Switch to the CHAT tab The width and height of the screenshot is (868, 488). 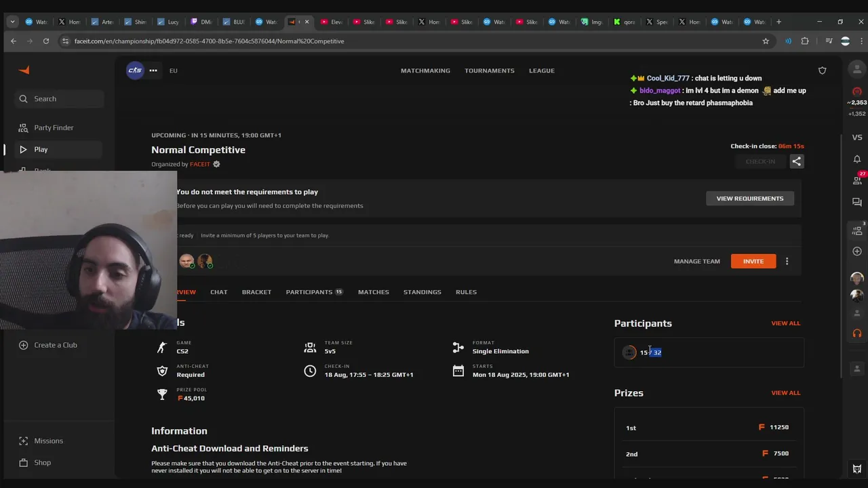218,292
